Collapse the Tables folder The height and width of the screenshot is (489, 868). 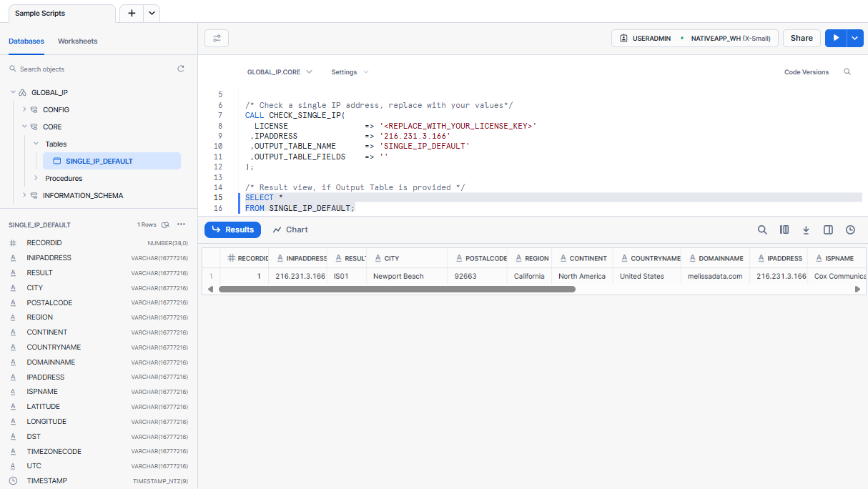(x=36, y=144)
